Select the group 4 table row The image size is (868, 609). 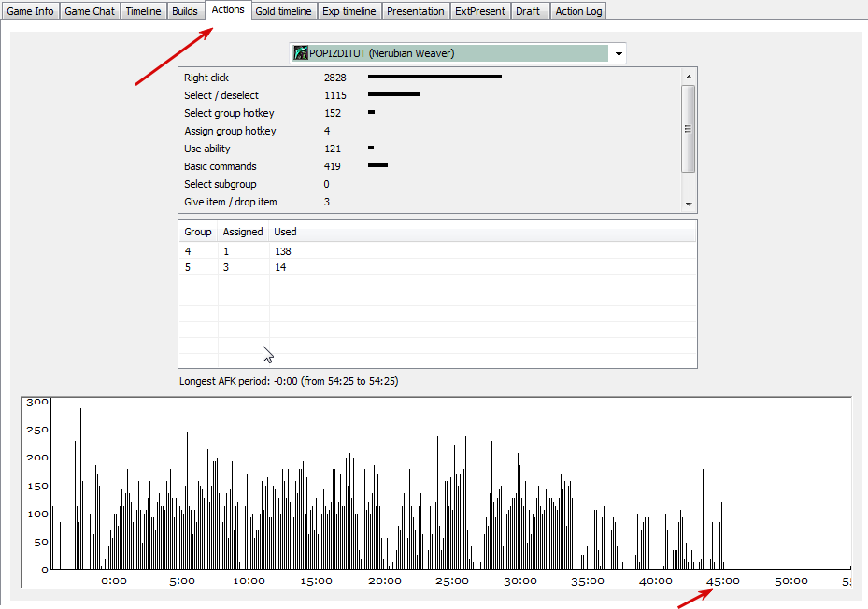[437, 251]
